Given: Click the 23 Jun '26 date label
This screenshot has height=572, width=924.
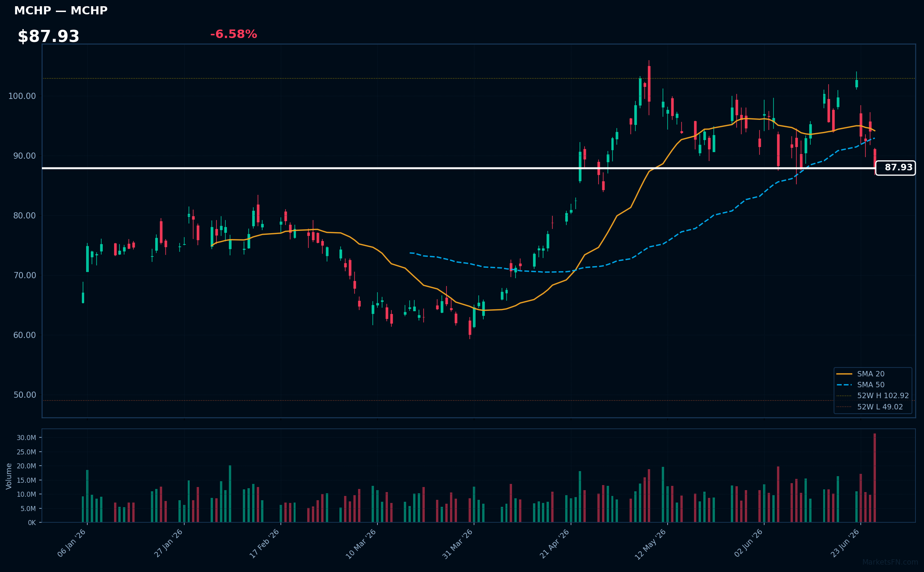Looking at the screenshot, I should 845,543.
